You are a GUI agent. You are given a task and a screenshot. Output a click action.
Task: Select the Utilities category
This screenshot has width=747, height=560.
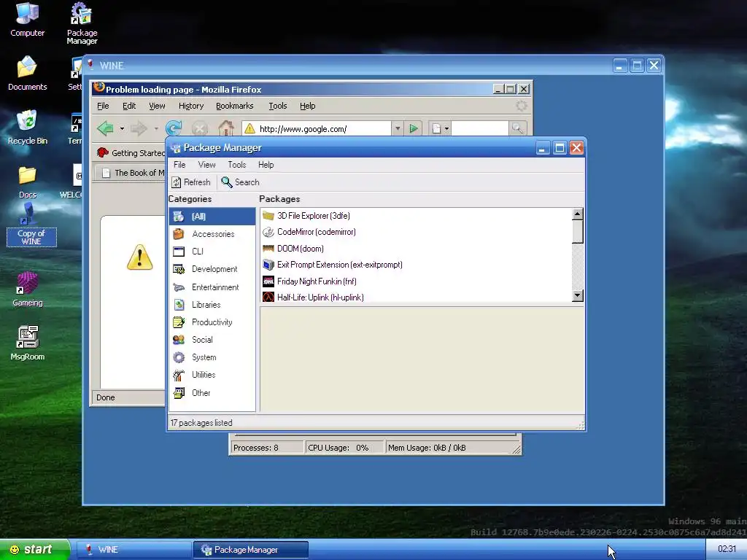pos(212,375)
